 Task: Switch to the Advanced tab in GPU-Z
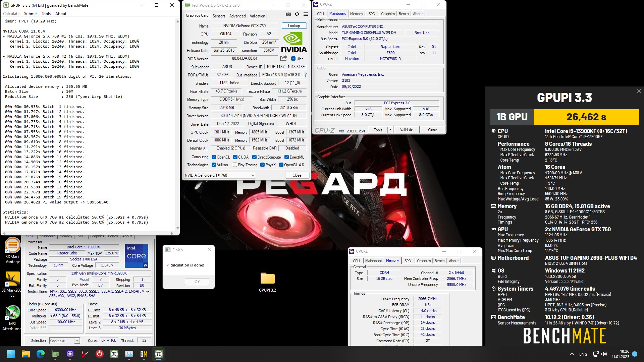click(237, 16)
